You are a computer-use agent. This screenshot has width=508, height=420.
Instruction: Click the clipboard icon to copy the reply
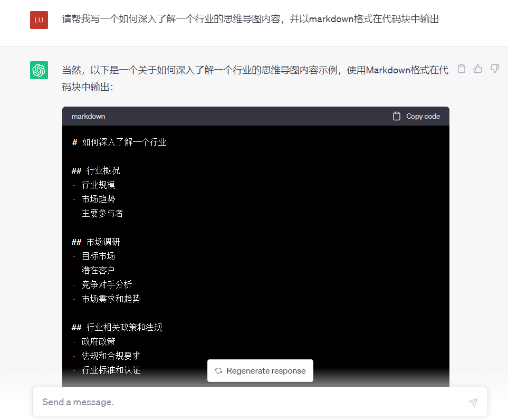[x=461, y=69]
